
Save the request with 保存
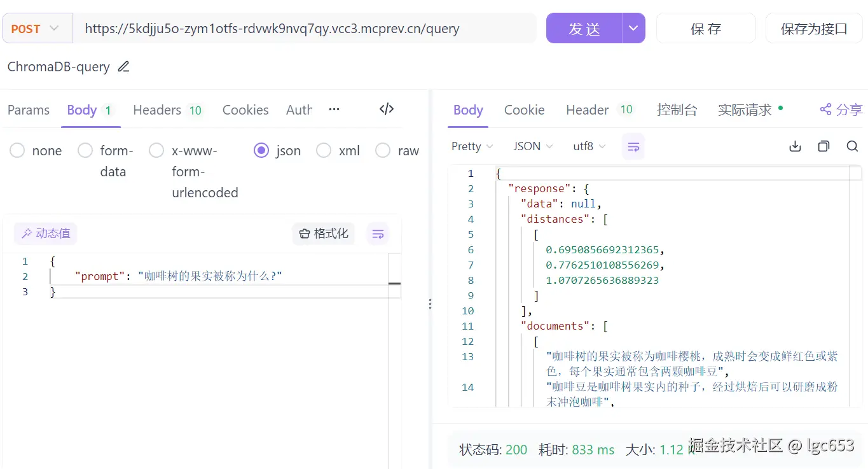pos(706,29)
